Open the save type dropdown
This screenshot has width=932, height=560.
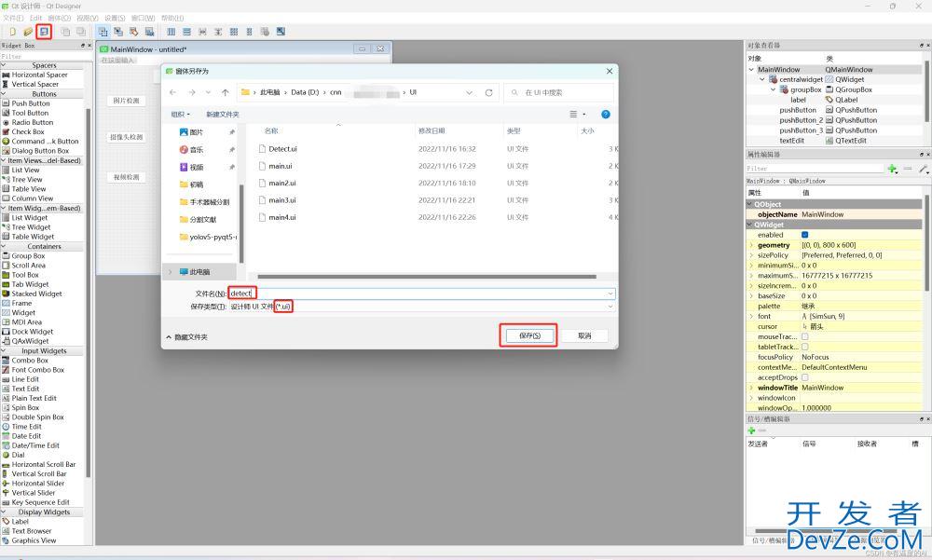tap(610, 307)
